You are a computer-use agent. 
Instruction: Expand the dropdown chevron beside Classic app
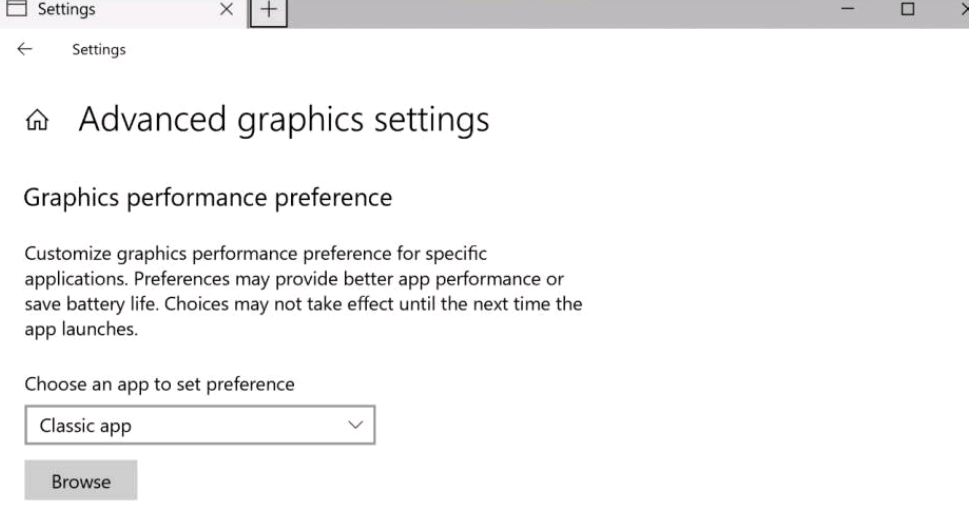tap(355, 425)
